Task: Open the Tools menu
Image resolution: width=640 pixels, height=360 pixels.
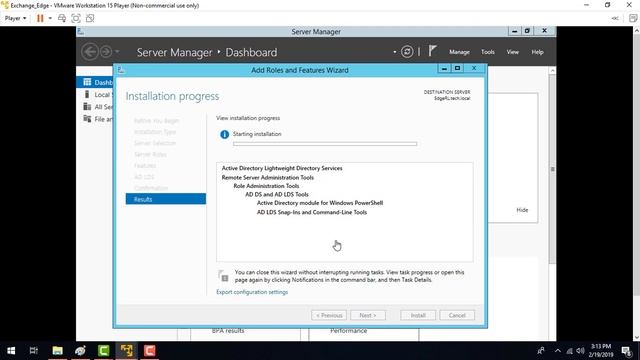Action: [488, 52]
